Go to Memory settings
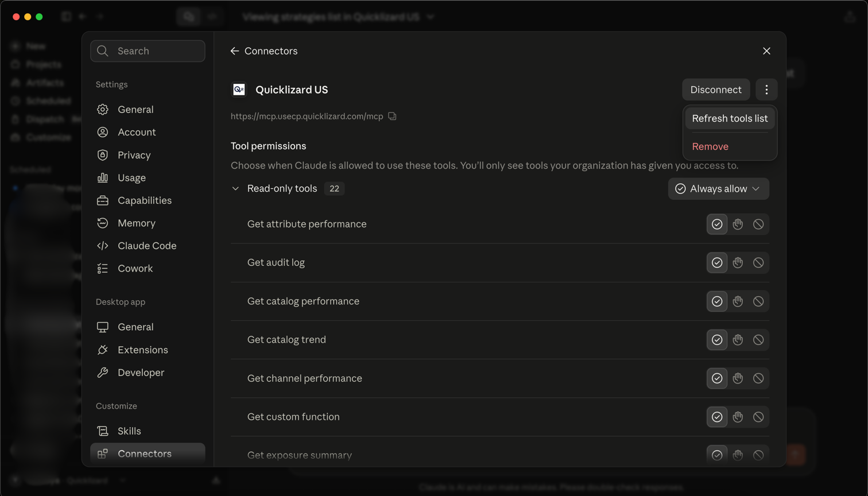 click(x=148, y=223)
